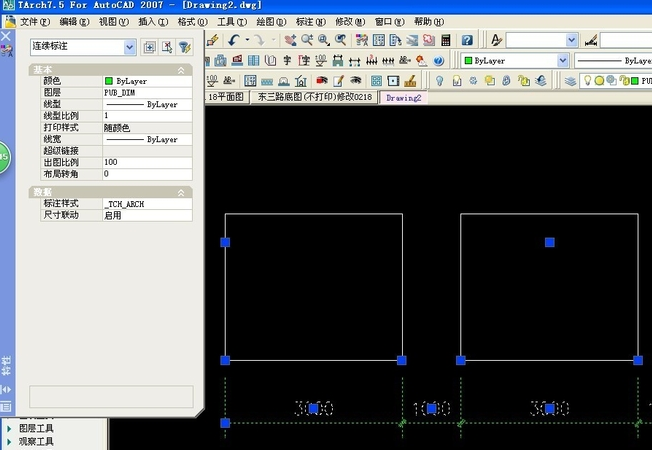
Task: Close the properties palette with X
Action: pyautogui.click(x=6, y=36)
